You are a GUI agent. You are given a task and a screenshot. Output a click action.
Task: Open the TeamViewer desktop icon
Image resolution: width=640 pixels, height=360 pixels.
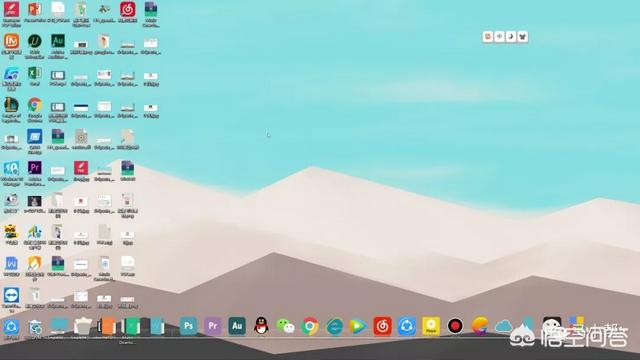[11, 296]
